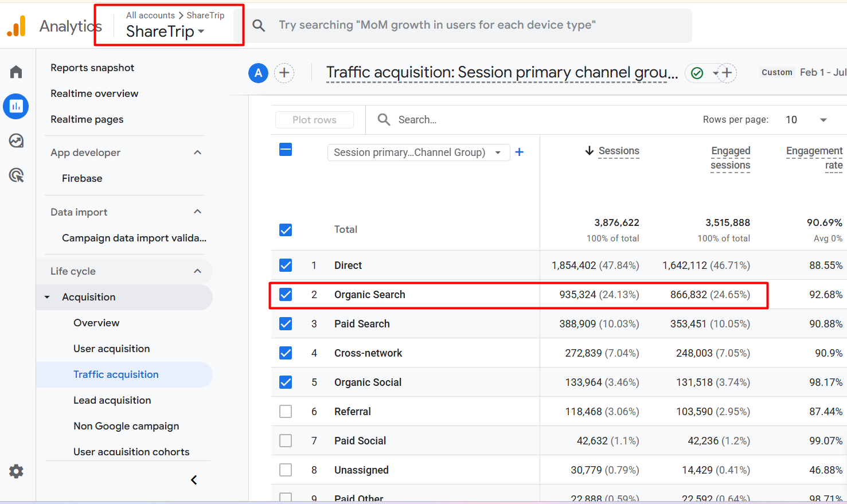Open Lead acquisition report
This screenshot has height=504, width=847.
pos(112,400)
